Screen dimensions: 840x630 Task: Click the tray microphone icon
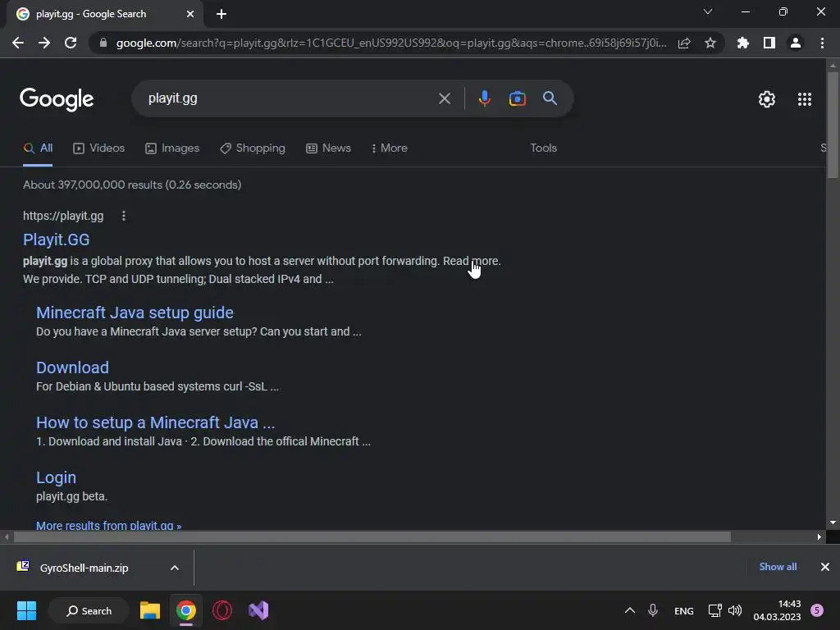click(x=652, y=610)
